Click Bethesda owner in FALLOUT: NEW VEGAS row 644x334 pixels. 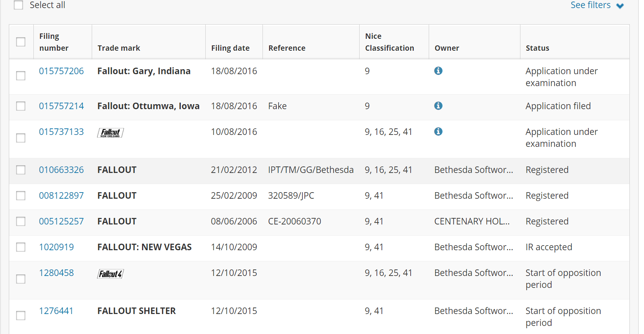click(x=474, y=247)
